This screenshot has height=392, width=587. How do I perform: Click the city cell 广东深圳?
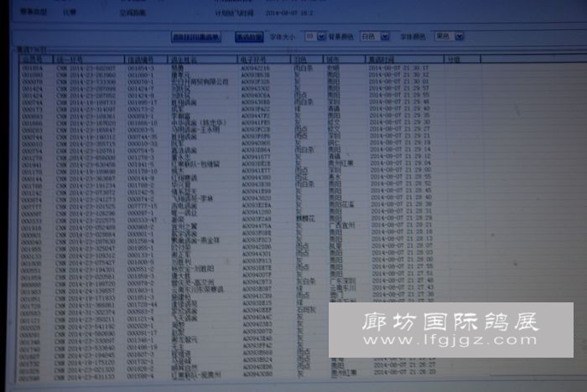pos(342,281)
